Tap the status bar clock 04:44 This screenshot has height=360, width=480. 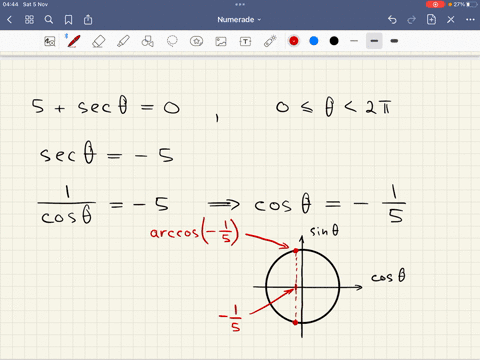10,4
